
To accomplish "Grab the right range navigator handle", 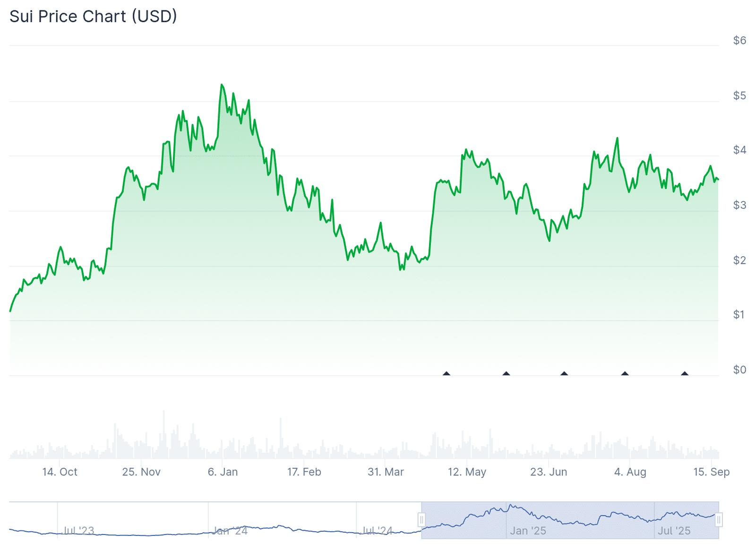I will [x=718, y=520].
